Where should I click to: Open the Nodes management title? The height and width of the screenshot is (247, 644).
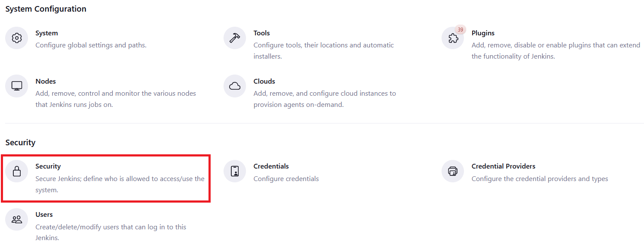[x=46, y=81]
